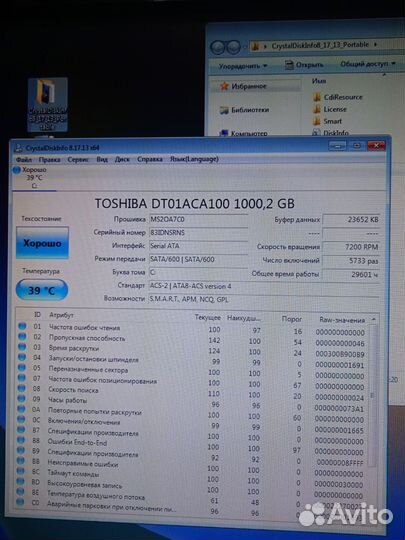The image size is (405, 540).
Task: Click the ID column header in the attribute list
Action: point(38,314)
